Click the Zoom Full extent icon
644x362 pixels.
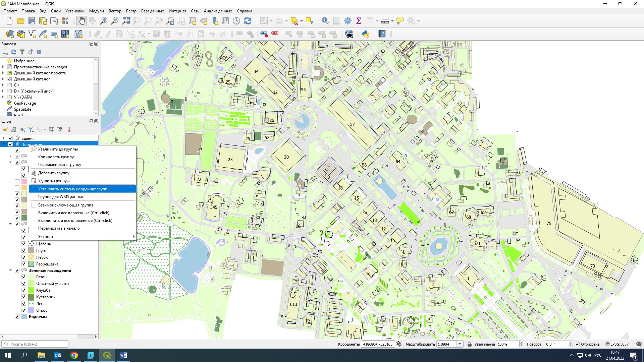point(126,21)
